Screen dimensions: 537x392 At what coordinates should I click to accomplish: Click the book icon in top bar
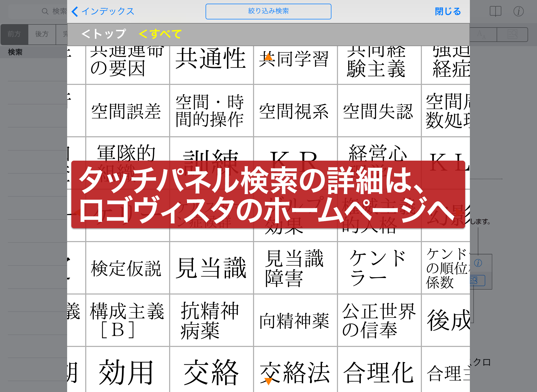tap(495, 11)
